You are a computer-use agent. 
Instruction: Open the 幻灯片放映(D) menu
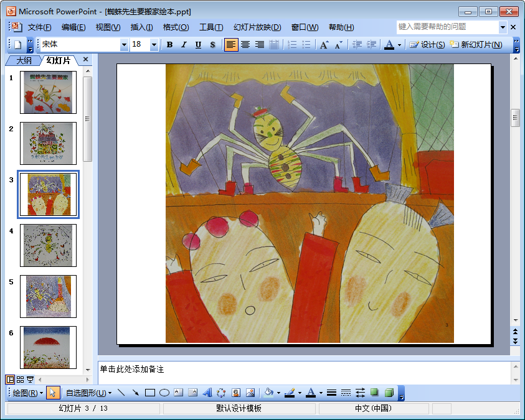coord(257,27)
